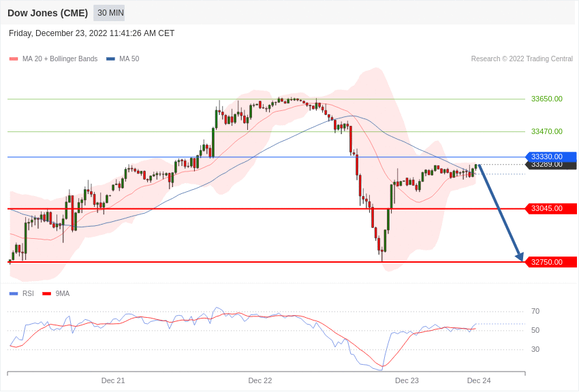Click the 'MA 20 + Bollinger Bands' legend label

60,59
